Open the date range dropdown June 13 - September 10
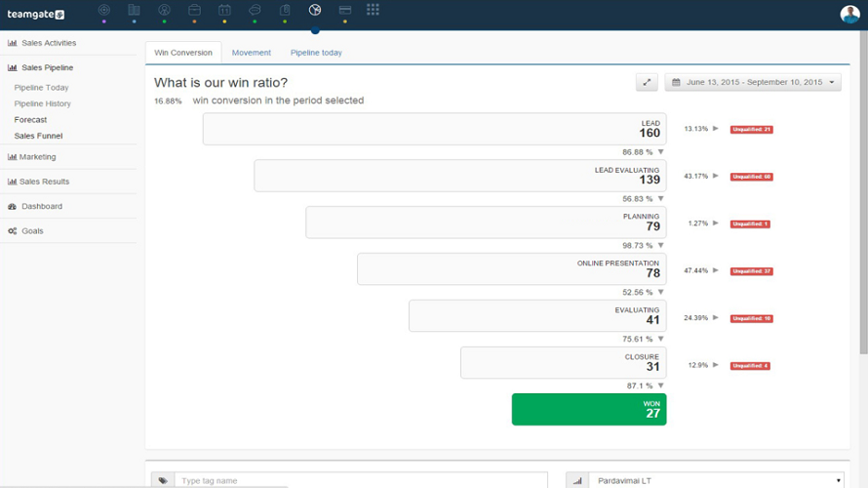The height and width of the screenshot is (488, 868). (x=753, y=83)
